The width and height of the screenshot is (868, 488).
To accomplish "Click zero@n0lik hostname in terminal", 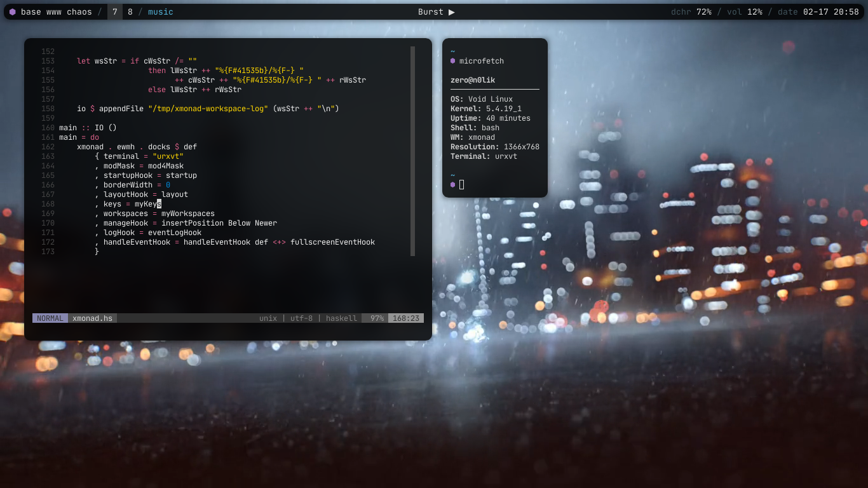I will 473,80.
